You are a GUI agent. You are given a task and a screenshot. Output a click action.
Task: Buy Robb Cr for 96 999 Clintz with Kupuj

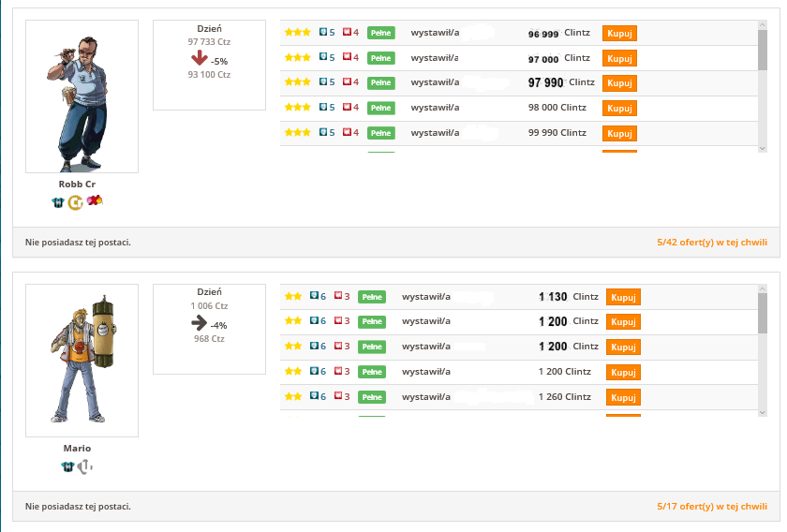point(619,33)
